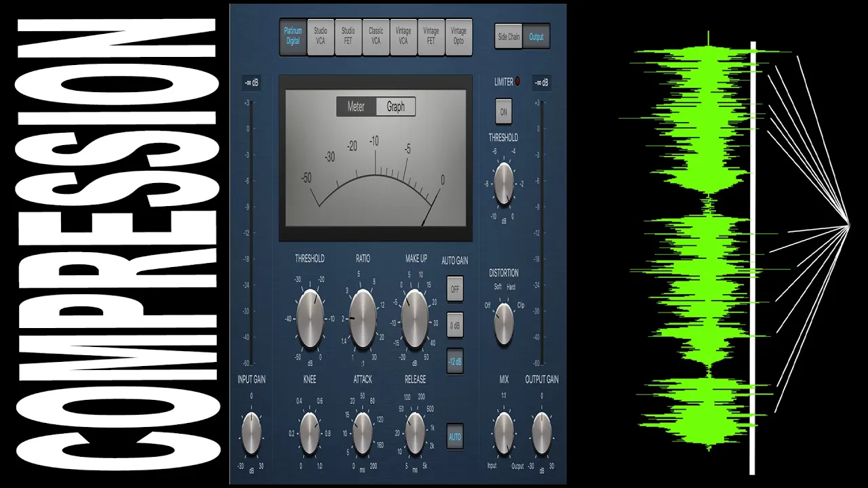Select the Studio VCA compressor model
This screenshot has width=868, height=488.
(x=321, y=37)
